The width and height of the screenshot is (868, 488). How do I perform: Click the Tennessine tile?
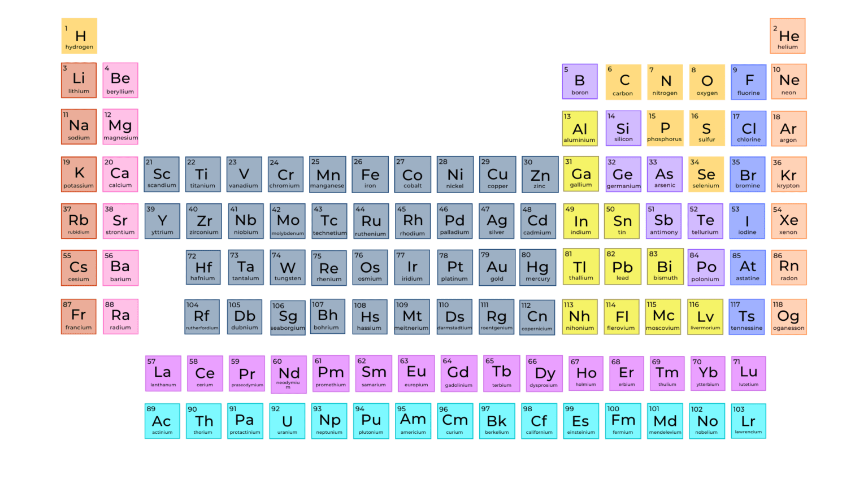[747, 317]
